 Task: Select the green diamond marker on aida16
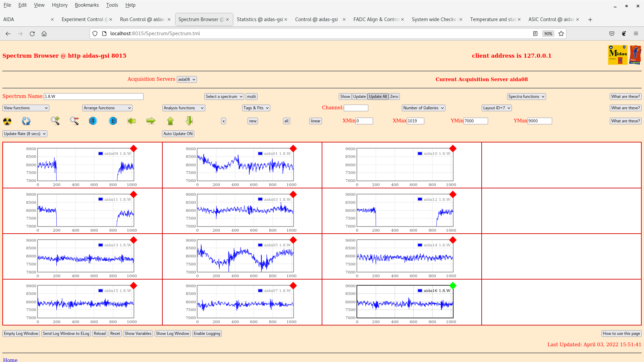(x=453, y=286)
